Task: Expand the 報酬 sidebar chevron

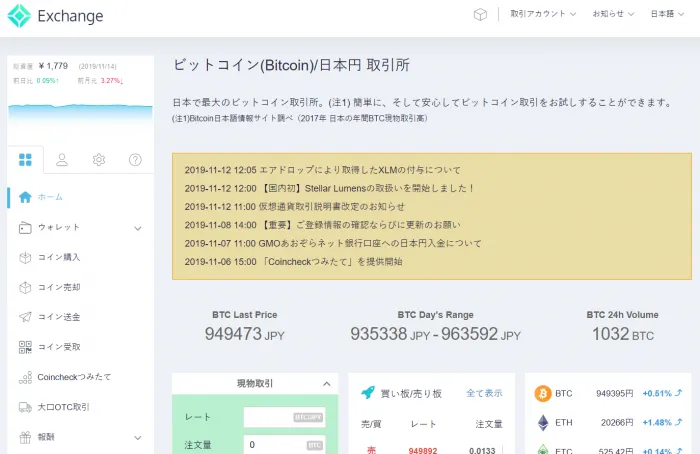Action: [138, 437]
